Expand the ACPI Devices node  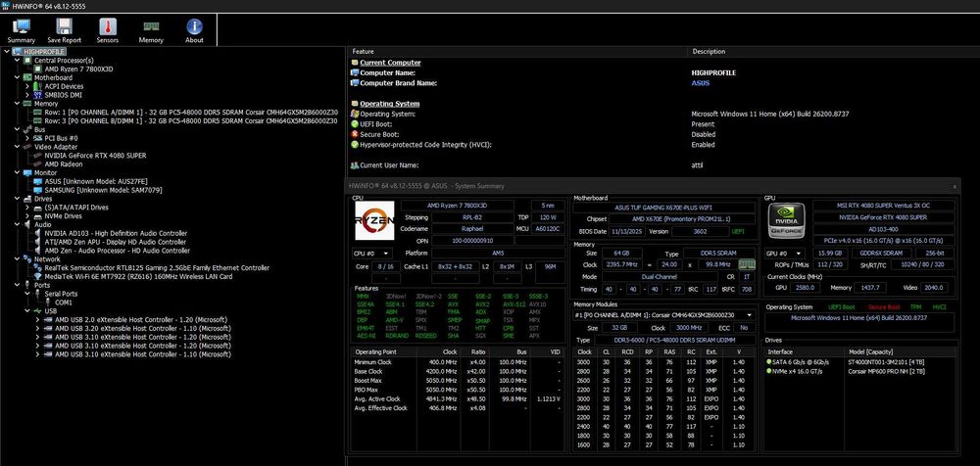(x=27, y=86)
